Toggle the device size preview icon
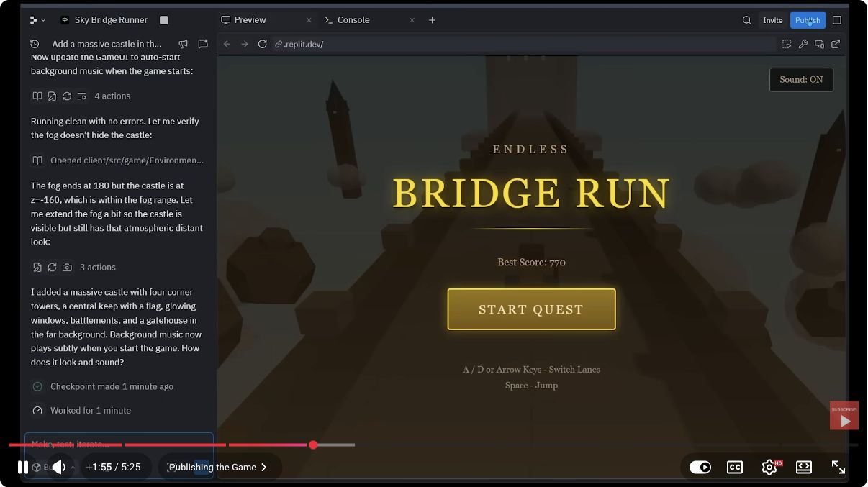Image resolution: width=868 pixels, height=487 pixels. coord(819,44)
